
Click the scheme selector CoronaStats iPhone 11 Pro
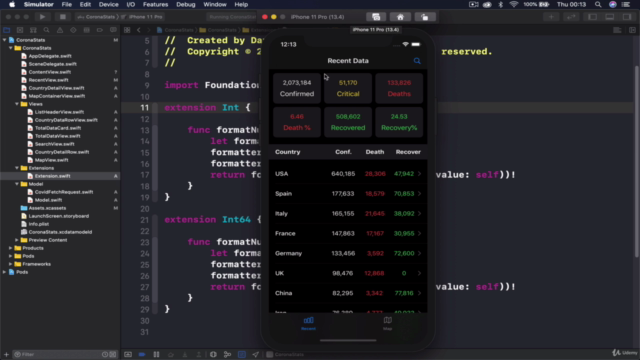(x=120, y=17)
